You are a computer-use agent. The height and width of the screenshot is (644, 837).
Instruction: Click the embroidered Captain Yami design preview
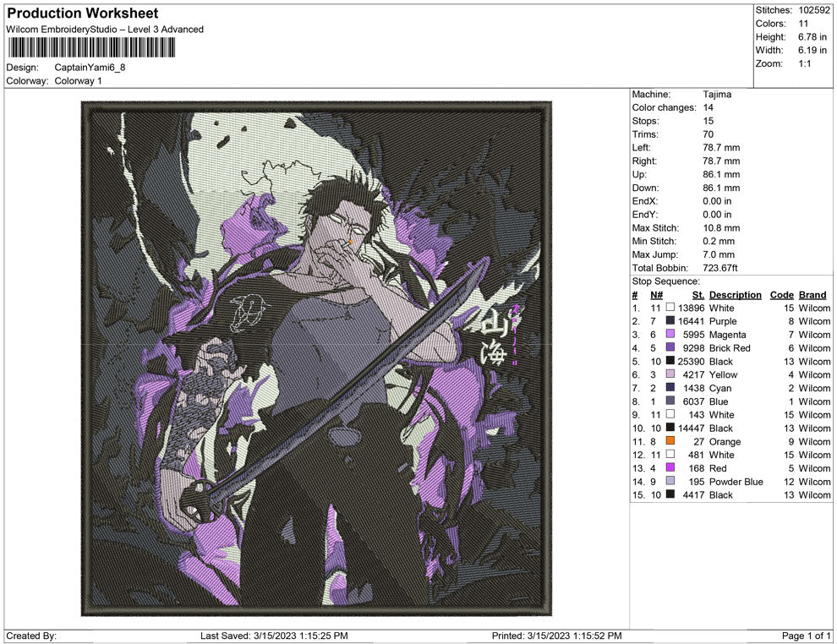pyautogui.click(x=316, y=358)
